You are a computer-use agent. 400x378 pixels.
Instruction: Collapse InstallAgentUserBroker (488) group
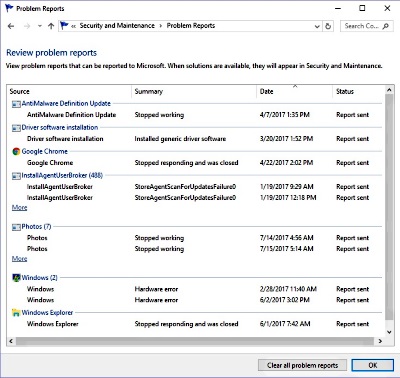coord(62,176)
